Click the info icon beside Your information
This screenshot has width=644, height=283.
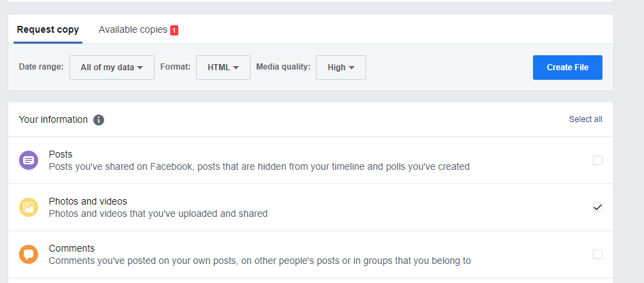point(99,120)
